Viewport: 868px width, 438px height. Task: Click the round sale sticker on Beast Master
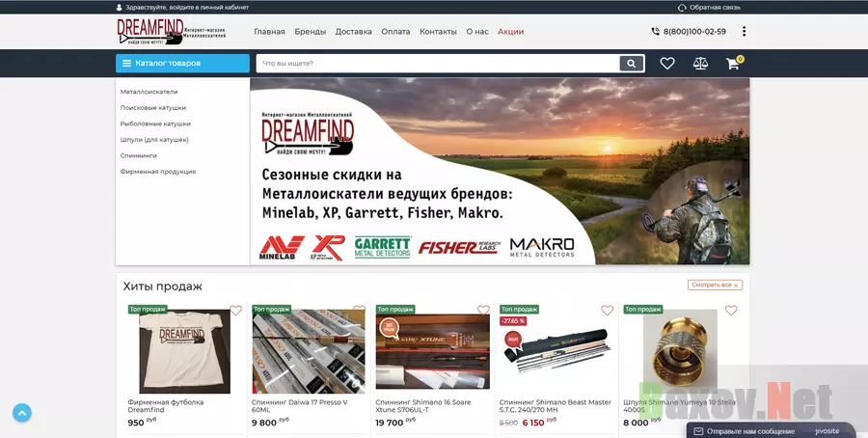tap(513, 339)
